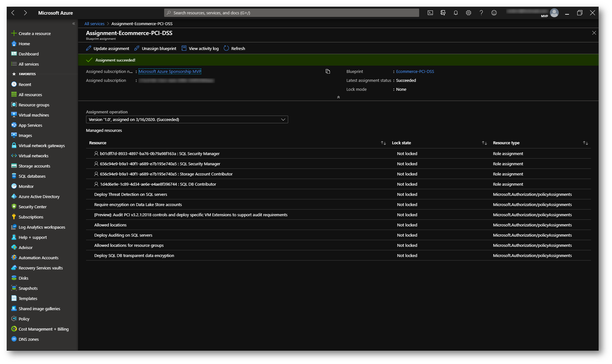Screen dimensions: 612x364
Task: Open Policy from sidebar
Action: pos(20,319)
